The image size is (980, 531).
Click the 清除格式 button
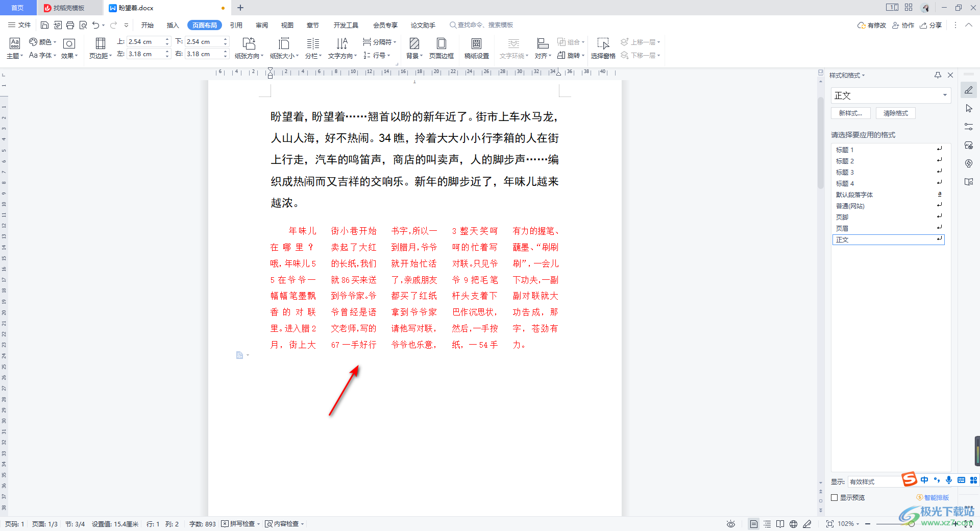[x=896, y=113]
